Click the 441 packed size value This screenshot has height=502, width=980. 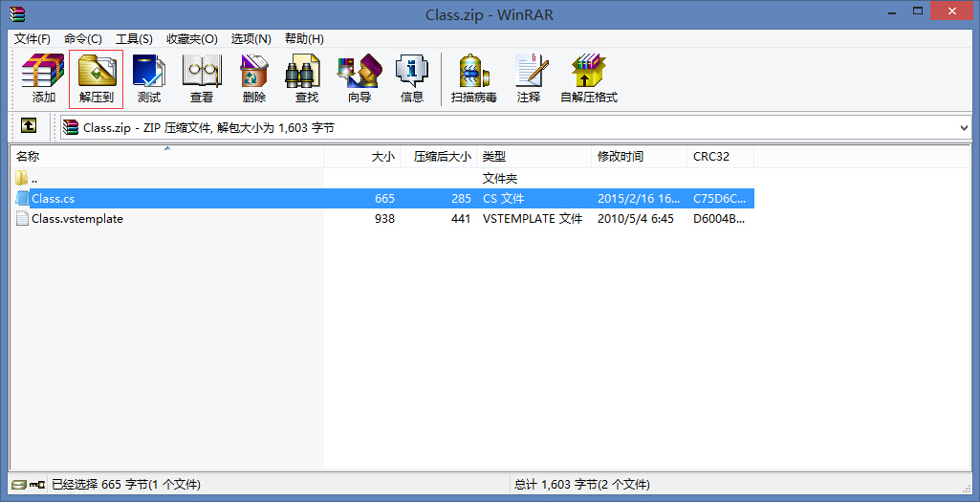click(461, 219)
